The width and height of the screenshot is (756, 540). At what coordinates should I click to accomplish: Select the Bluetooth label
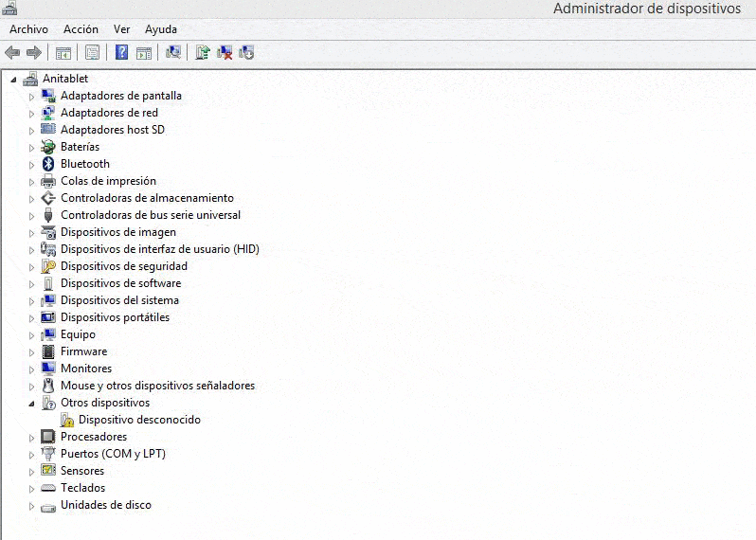point(85,164)
